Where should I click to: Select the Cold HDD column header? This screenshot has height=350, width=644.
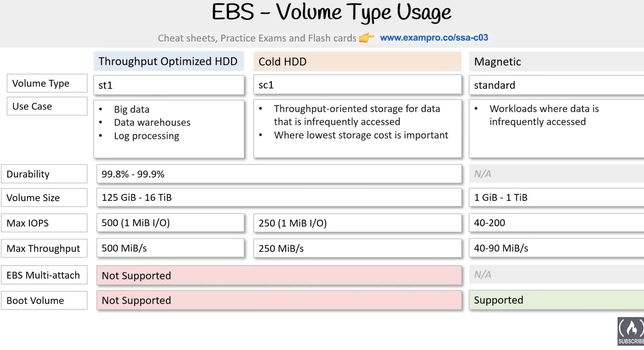357,62
